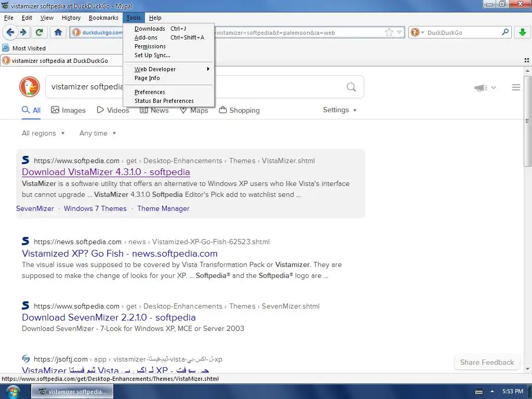Open the Any time filter
The width and height of the screenshot is (532, 399).
click(x=98, y=134)
